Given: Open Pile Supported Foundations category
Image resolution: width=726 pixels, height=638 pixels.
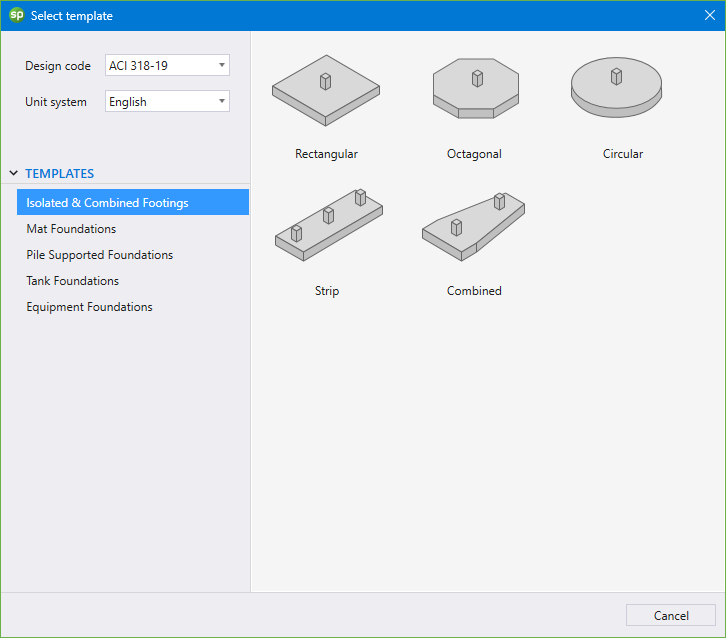Looking at the screenshot, I should pos(99,255).
